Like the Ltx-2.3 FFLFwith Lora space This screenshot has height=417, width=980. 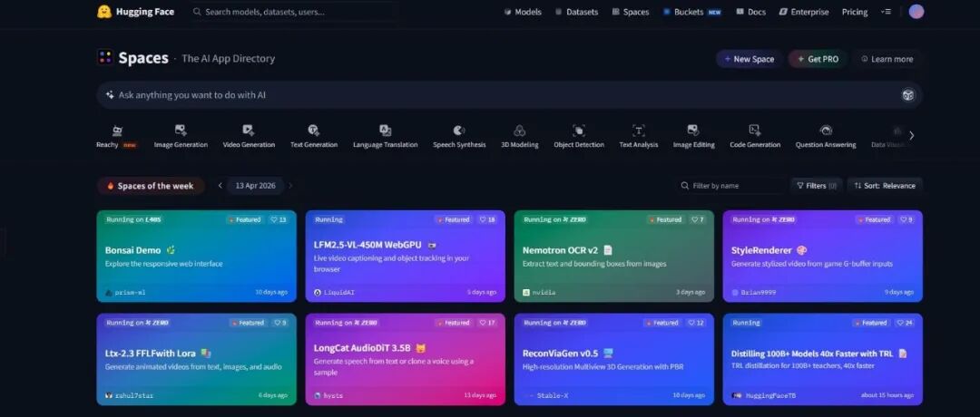pos(279,323)
